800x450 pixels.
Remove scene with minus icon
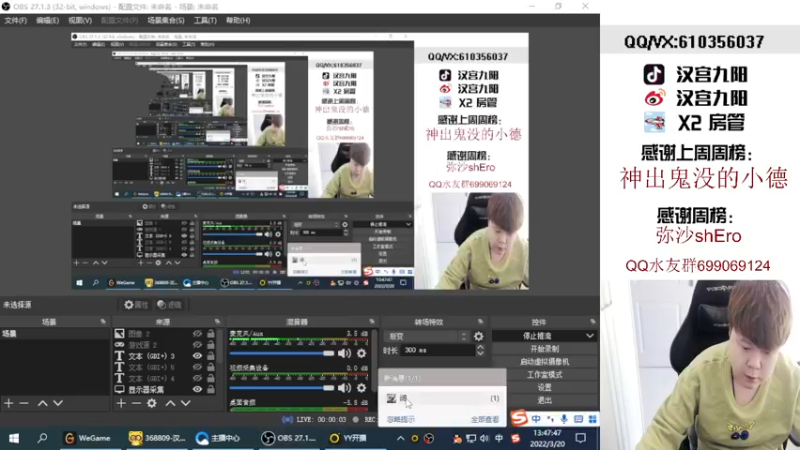coord(24,403)
